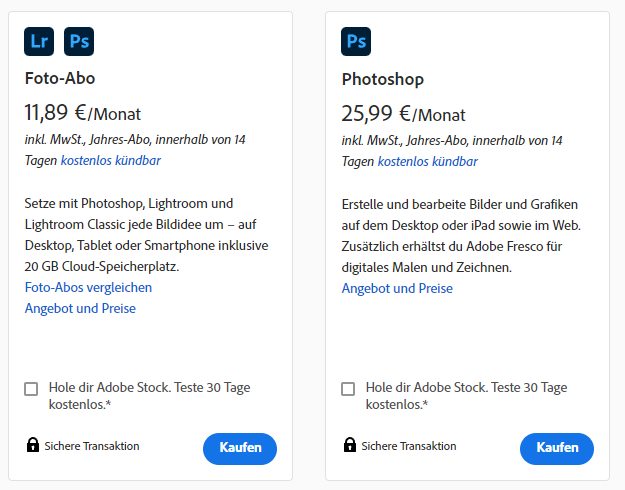Viewport: 625px width, 490px height.
Task: Click the Lightroom icon in Foto-Abo card
Action: point(39,42)
